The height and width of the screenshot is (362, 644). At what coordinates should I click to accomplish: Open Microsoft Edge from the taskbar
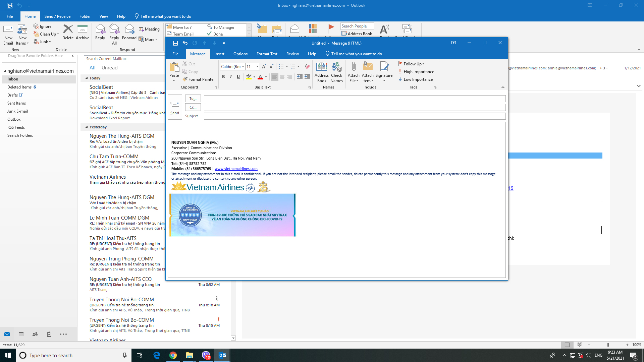157,355
